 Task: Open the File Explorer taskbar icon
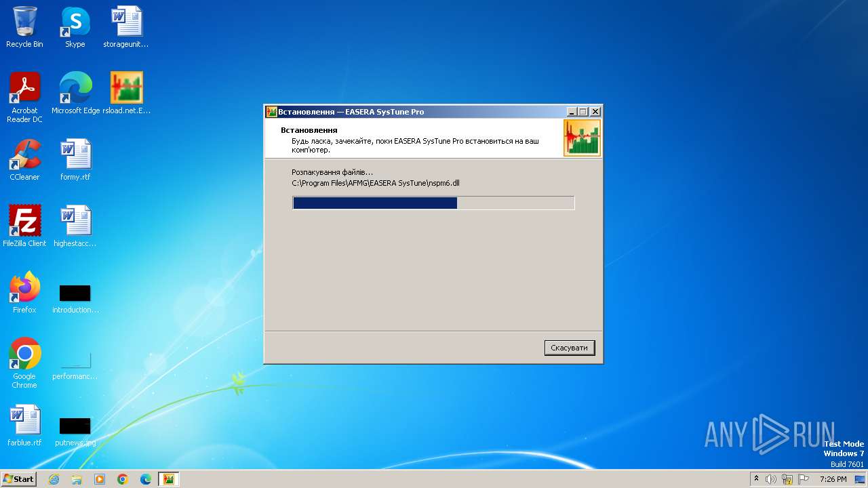(77, 479)
